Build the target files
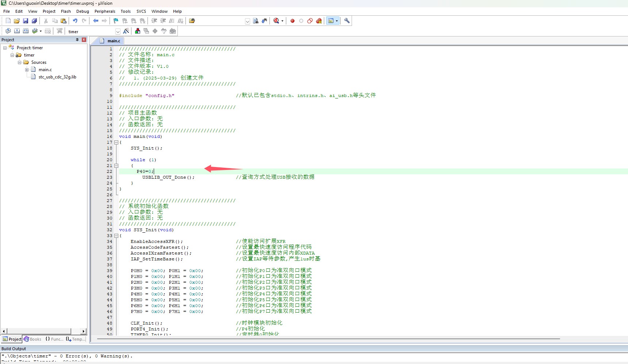 (17, 31)
